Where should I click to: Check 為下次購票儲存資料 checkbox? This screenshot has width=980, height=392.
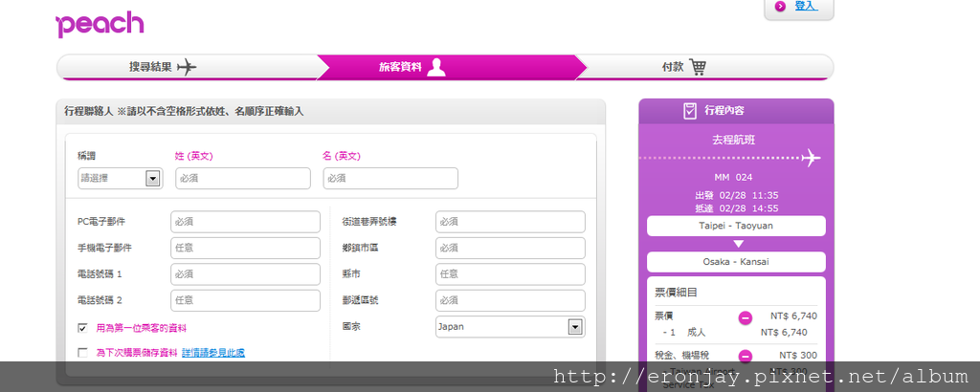[82, 353]
